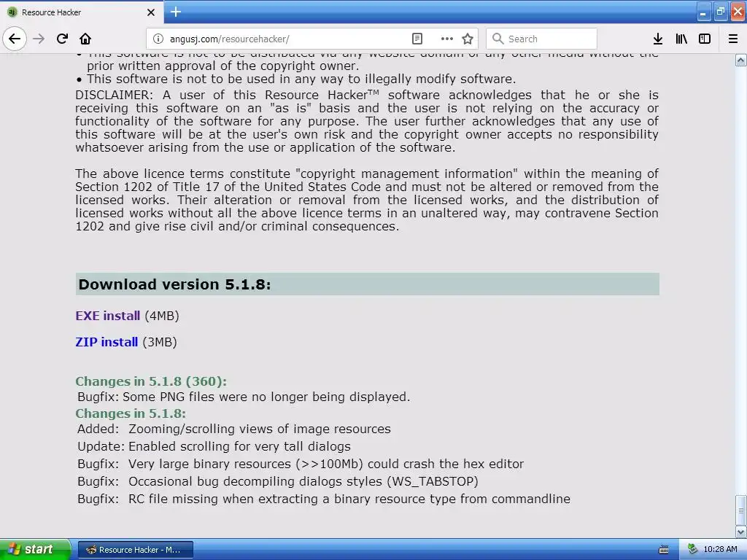The height and width of the screenshot is (560, 747).
Task: Minimize the browser window
Action: [x=704, y=12]
